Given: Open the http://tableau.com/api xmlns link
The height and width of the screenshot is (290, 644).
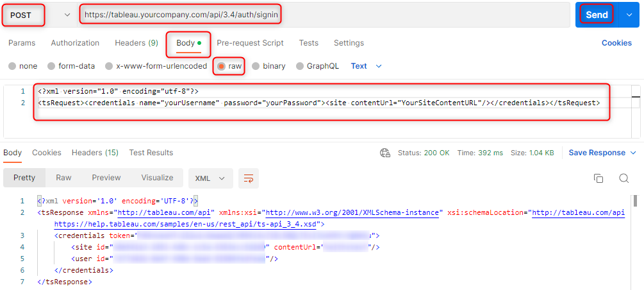Looking at the screenshot, I should coord(164,212).
